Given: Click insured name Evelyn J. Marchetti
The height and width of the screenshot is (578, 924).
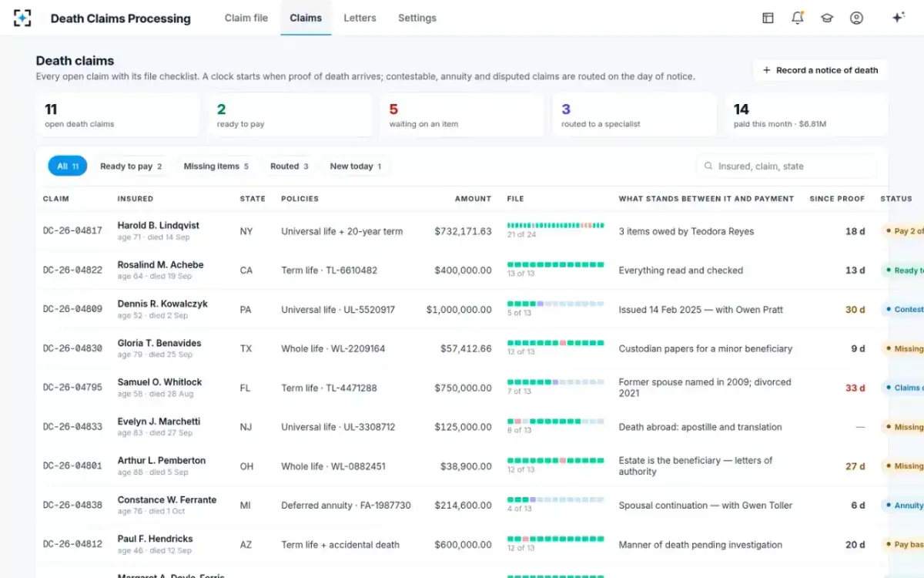Looking at the screenshot, I should [159, 422].
